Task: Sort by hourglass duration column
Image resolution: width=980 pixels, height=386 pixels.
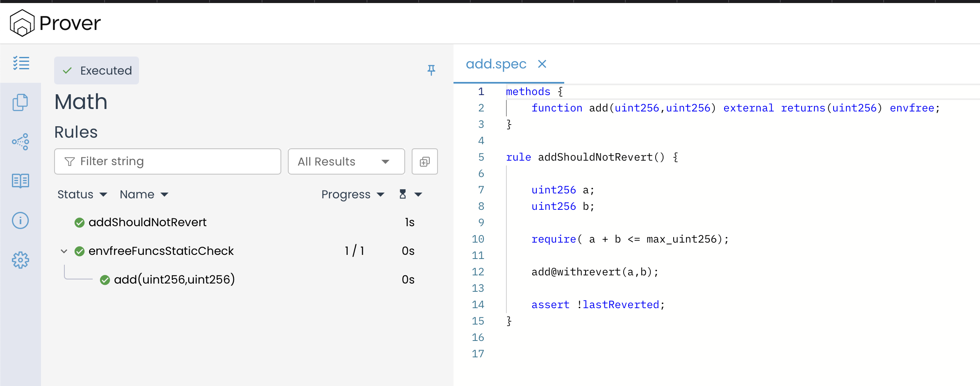Action: 410,194
